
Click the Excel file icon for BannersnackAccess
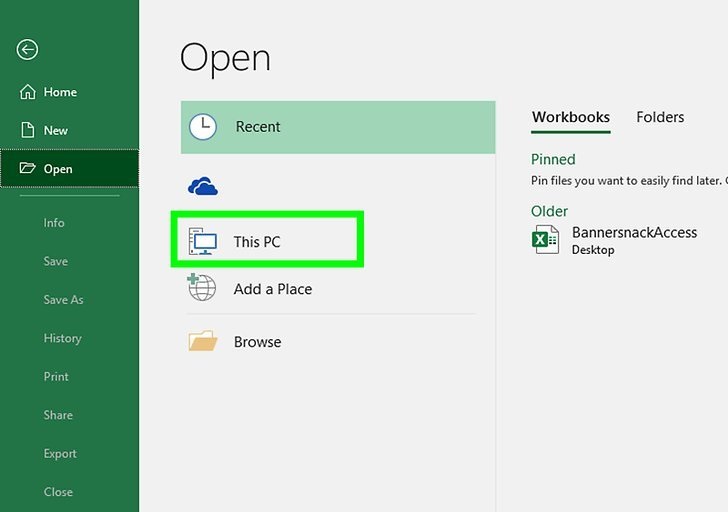pyautogui.click(x=546, y=240)
